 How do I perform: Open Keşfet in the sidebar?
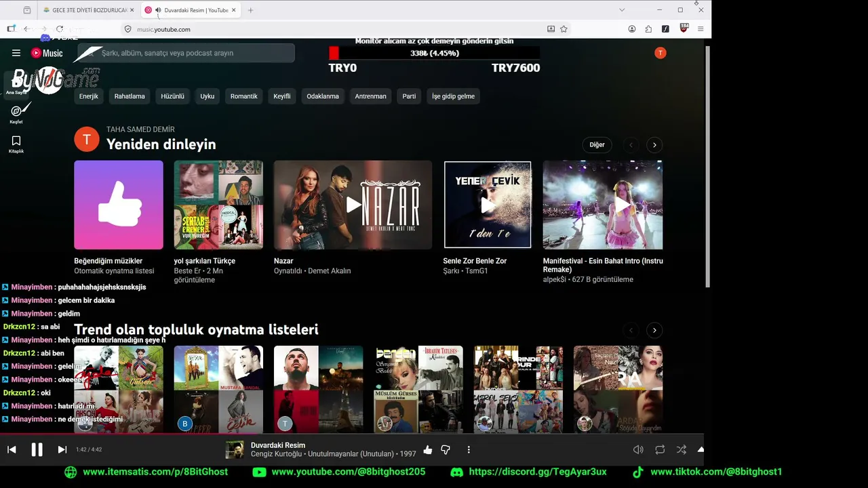click(x=16, y=113)
